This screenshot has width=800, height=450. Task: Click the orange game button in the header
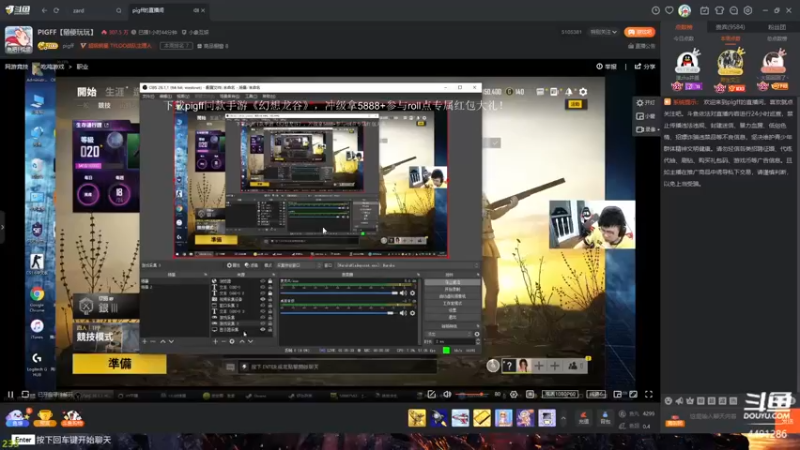click(x=639, y=32)
